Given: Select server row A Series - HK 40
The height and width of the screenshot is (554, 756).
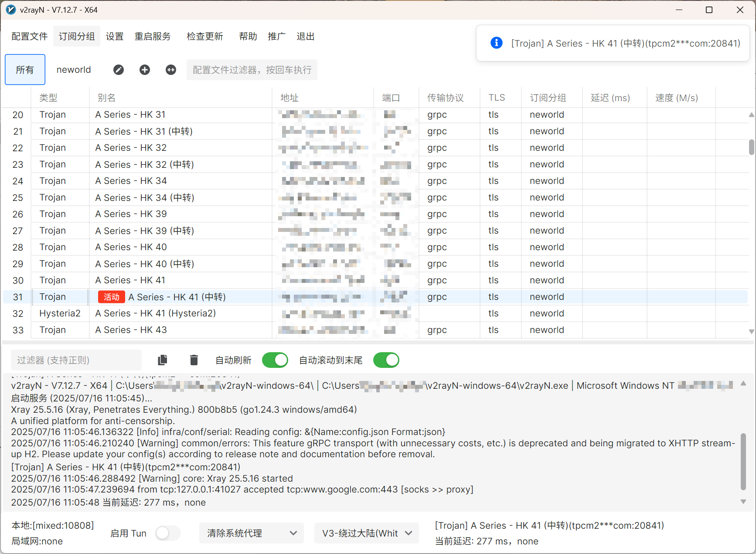Looking at the screenshot, I should (x=375, y=247).
